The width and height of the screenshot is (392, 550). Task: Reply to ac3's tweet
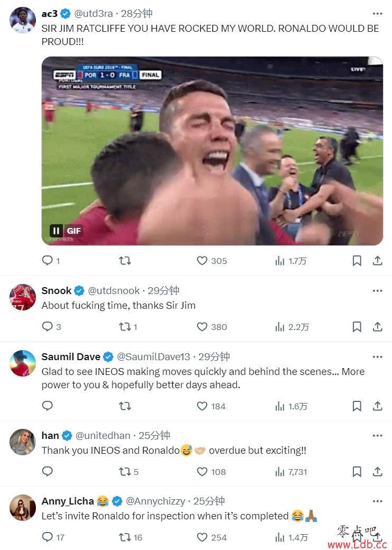(48, 261)
